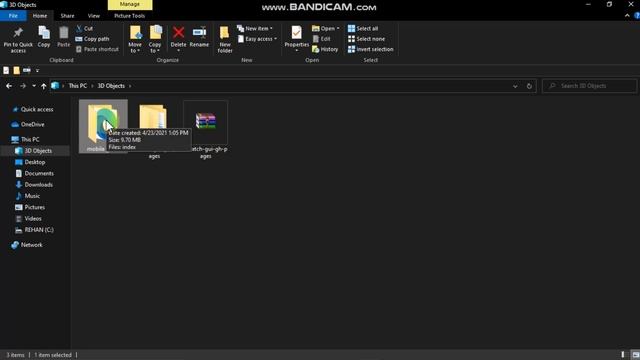
Task: Click Select none in ribbon
Action: [x=366, y=39]
